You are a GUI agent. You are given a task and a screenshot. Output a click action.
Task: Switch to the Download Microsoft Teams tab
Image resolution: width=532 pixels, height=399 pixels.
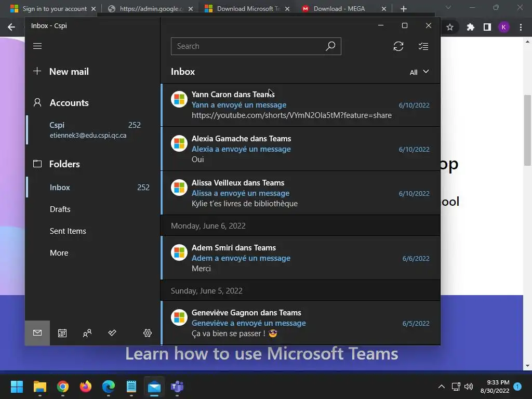[243, 9]
